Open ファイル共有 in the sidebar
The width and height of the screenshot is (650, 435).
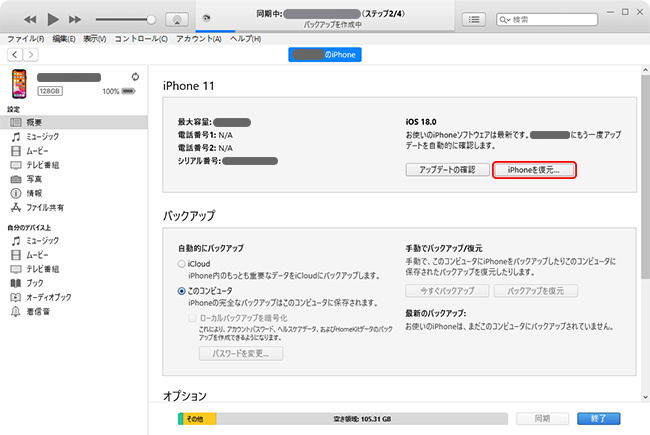(x=45, y=207)
